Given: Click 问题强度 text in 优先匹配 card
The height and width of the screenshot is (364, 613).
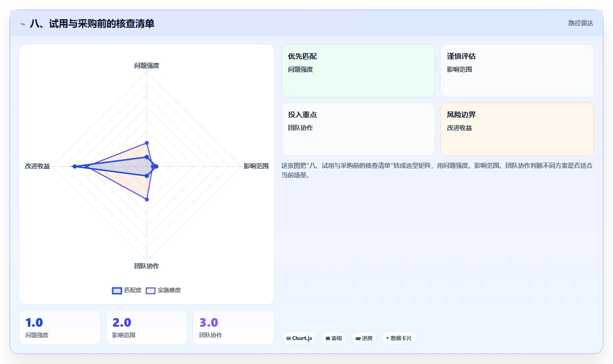Looking at the screenshot, I should click(300, 69).
